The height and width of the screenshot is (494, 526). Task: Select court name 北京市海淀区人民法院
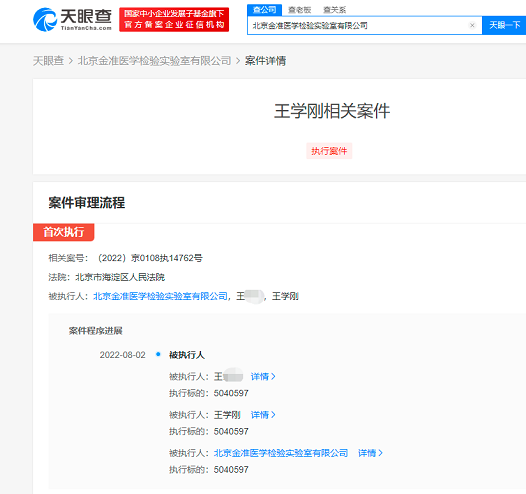120,277
